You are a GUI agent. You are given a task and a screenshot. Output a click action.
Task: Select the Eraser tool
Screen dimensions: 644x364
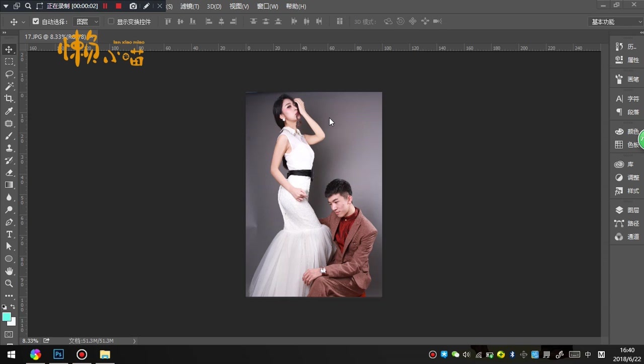click(x=9, y=173)
